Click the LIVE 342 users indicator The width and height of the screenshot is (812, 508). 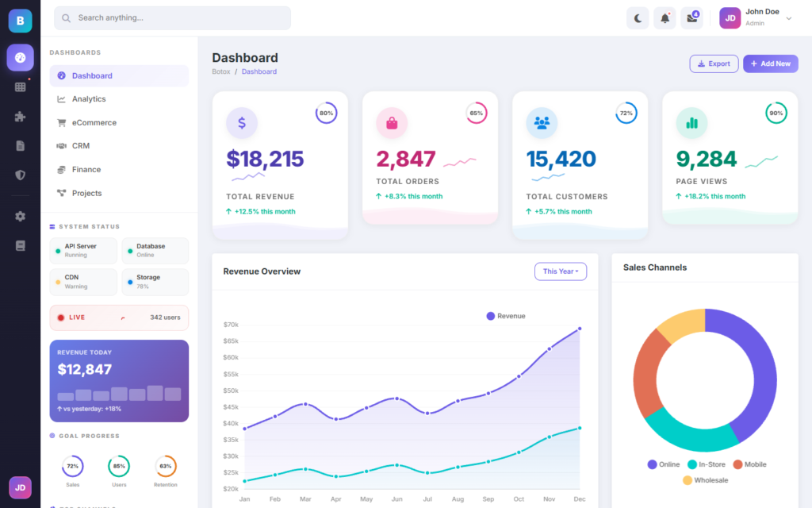pos(119,317)
